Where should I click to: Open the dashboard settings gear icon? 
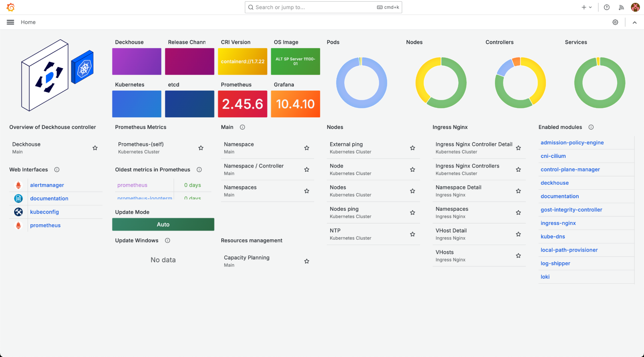pos(615,22)
